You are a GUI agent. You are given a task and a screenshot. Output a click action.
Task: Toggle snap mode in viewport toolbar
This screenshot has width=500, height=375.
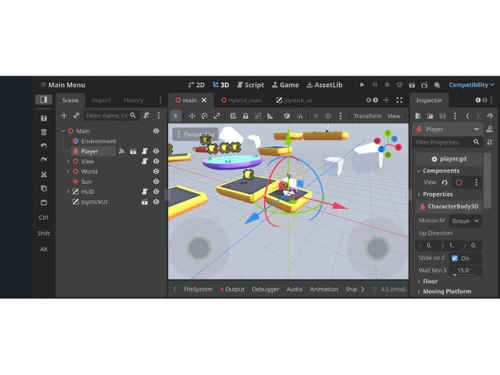point(299,116)
